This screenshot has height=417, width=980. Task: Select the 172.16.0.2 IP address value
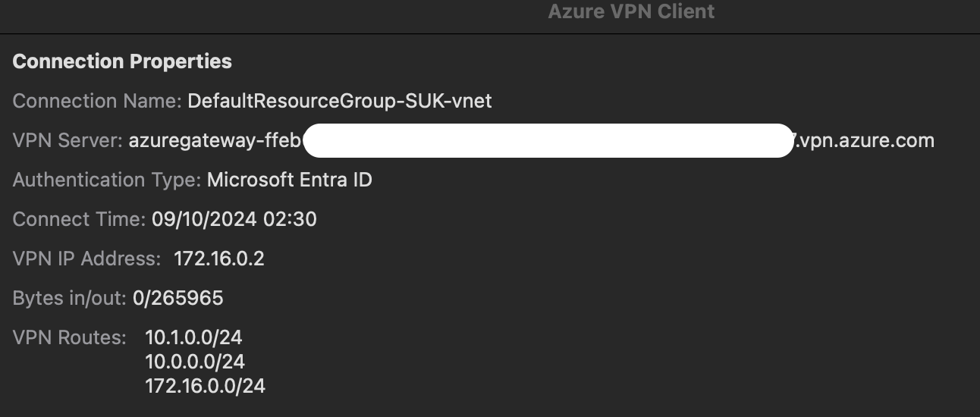218,259
